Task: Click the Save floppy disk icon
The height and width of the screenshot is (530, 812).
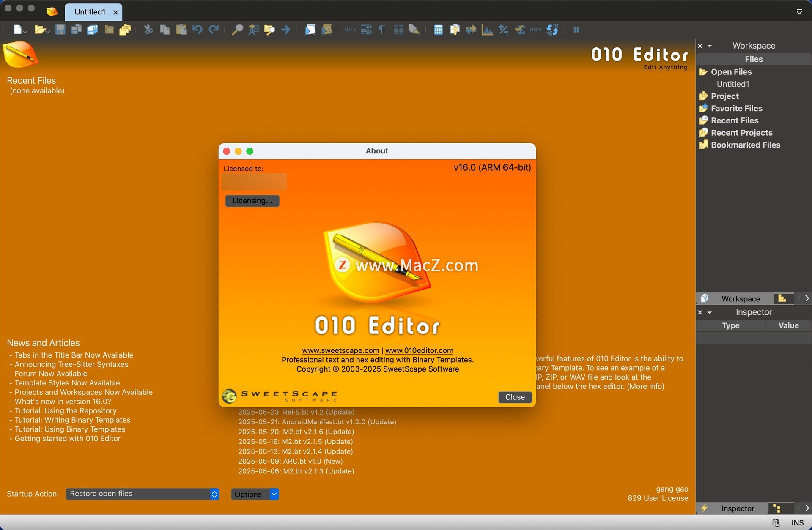Action: [x=60, y=30]
